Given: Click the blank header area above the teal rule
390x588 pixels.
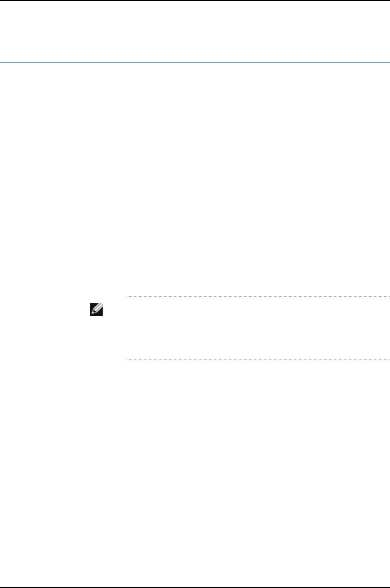Looking at the screenshot, I should 195,32.
